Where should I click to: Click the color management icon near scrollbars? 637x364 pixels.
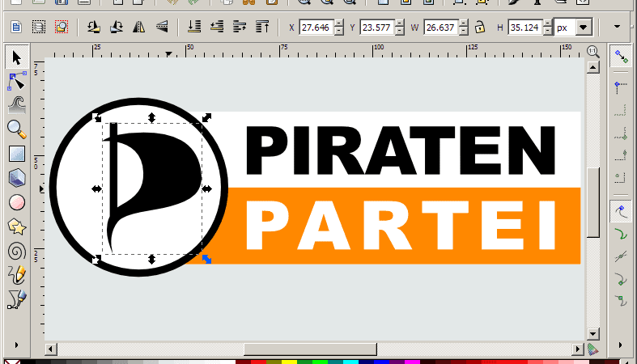click(593, 349)
